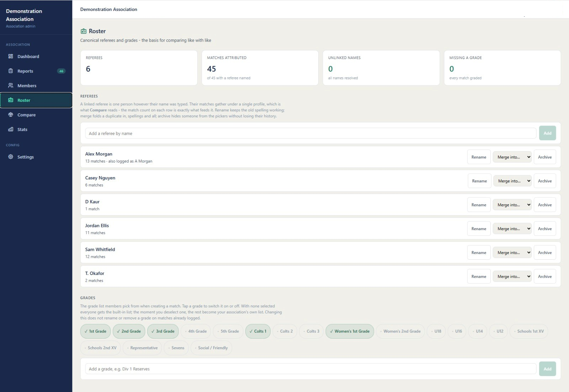569x392 pixels.
Task: Open Merge into dropdown for T. Okafor
Action: 512,276
